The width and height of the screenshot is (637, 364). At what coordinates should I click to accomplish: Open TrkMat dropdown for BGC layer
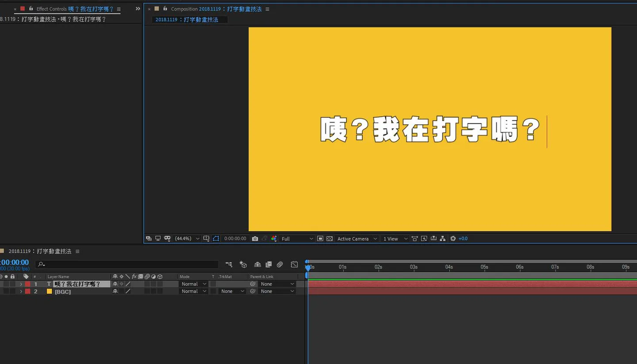click(x=232, y=291)
